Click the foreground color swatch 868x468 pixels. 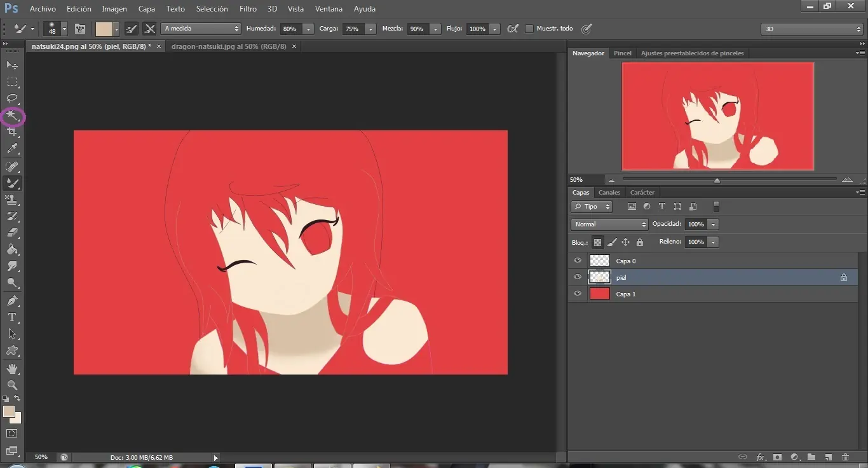[8, 411]
